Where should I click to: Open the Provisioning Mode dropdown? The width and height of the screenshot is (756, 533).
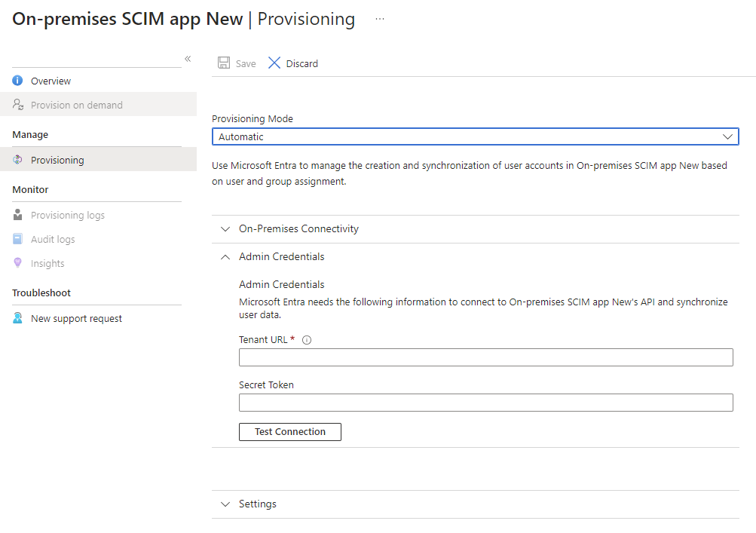[x=476, y=136]
